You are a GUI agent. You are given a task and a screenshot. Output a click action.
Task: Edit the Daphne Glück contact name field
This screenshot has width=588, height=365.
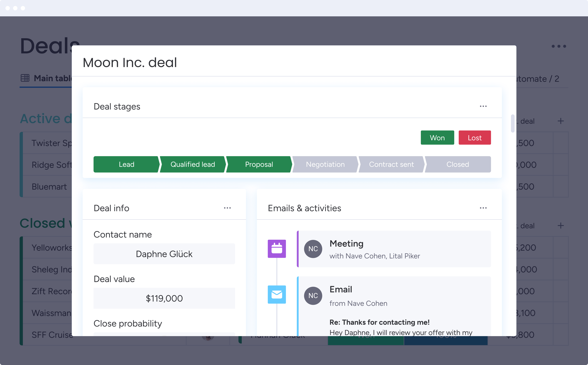coord(164,254)
